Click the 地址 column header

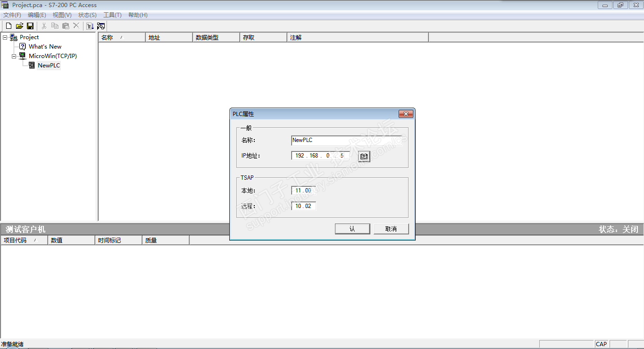[169, 38]
